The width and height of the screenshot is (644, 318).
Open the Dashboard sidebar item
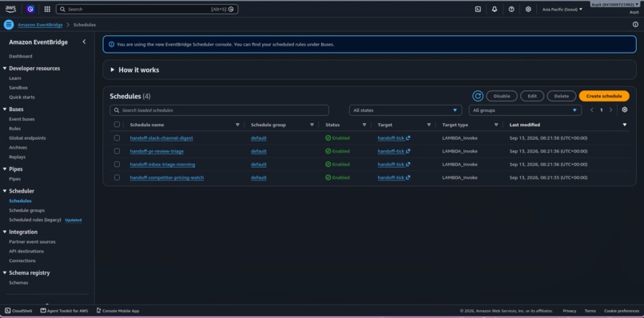21,56
